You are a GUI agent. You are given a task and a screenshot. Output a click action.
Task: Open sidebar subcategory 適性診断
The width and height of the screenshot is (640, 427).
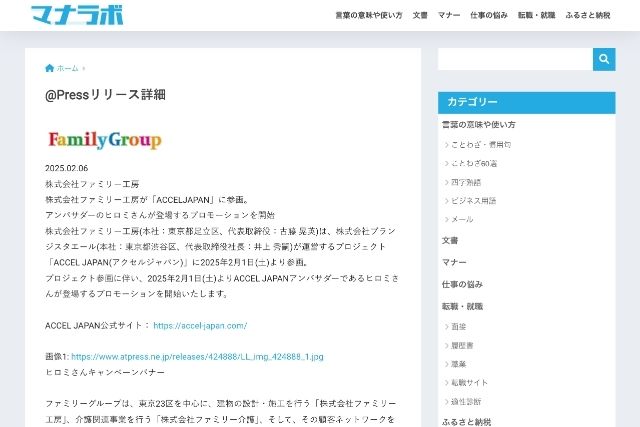tap(466, 402)
